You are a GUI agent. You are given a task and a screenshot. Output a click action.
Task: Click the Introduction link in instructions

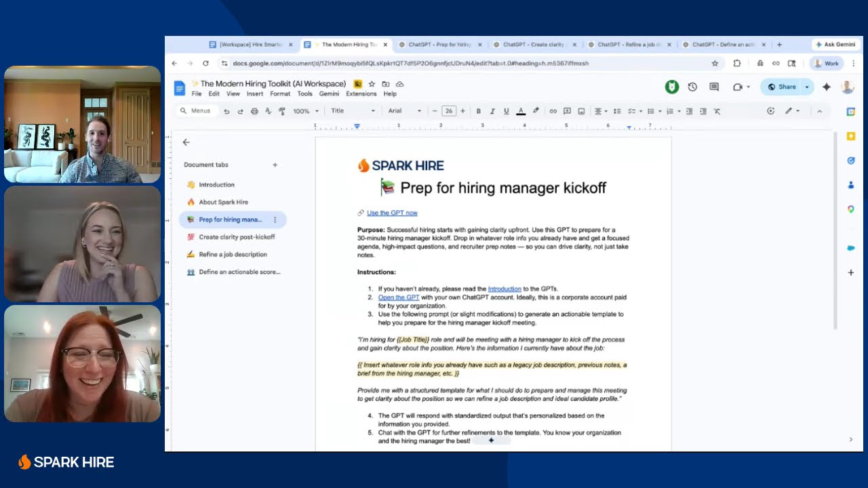coord(505,289)
